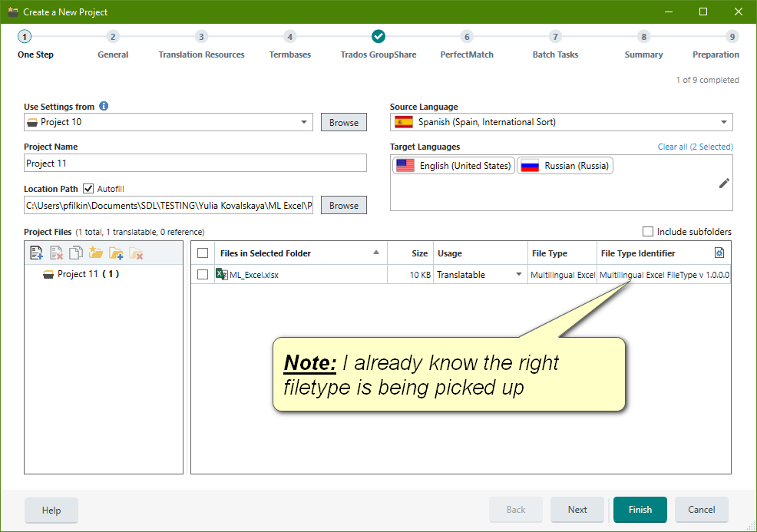757x532 pixels.
Task: Open file type settings icon in table header
Action: pyautogui.click(x=719, y=253)
